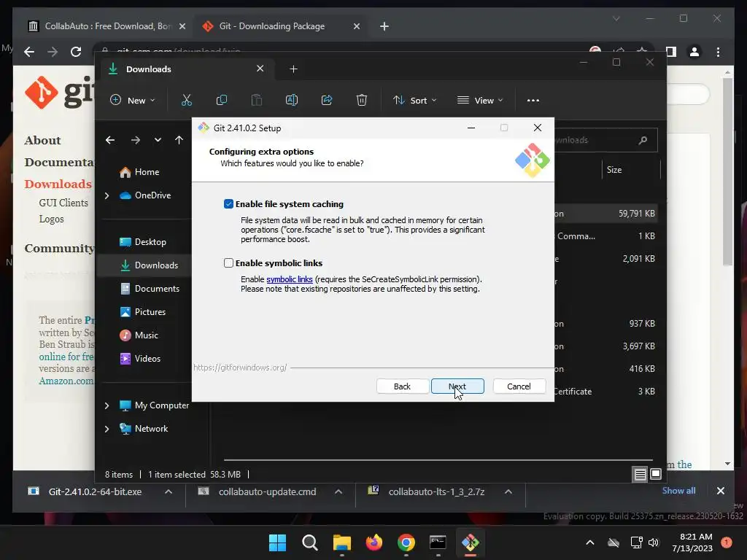The height and width of the screenshot is (560, 747).
Task: Click the Downloads tab in Explorer
Action: [186, 69]
